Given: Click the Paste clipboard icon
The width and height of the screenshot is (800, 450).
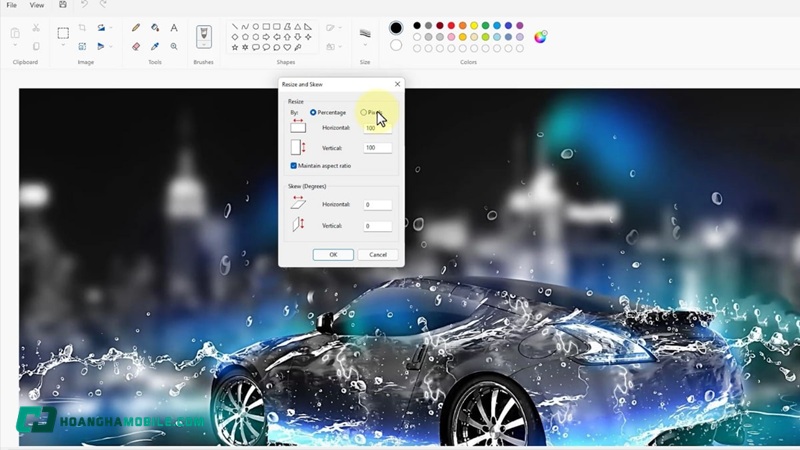Looking at the screenshot, I should pyautogui.click(x=15, y=33).
